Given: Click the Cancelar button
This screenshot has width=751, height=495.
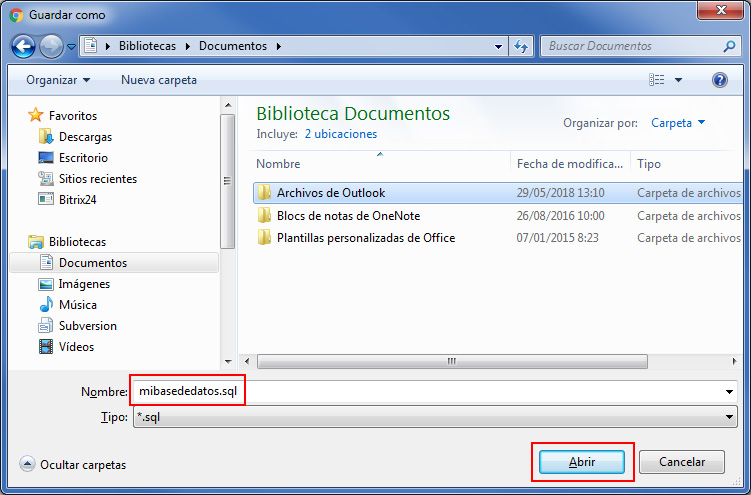Looking at the screenshot, I should 682,462.
